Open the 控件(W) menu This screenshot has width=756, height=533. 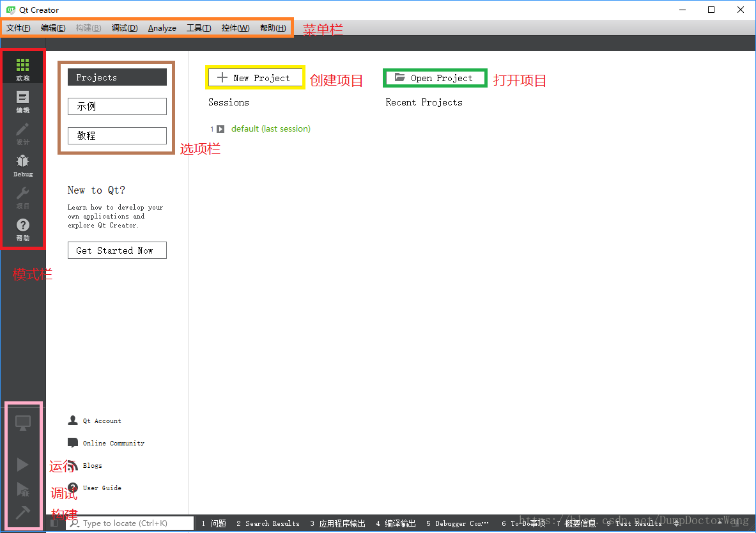pyautogui.click(x=235, y=28)
